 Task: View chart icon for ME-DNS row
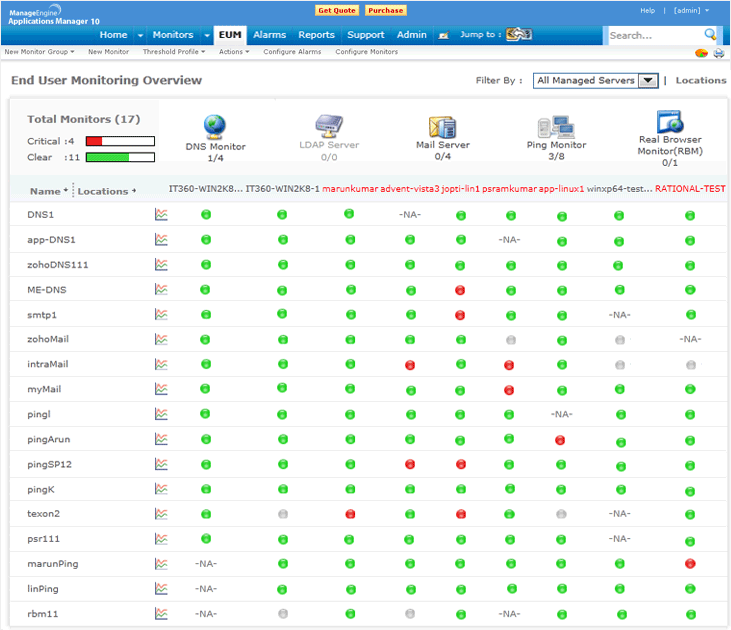161,290
